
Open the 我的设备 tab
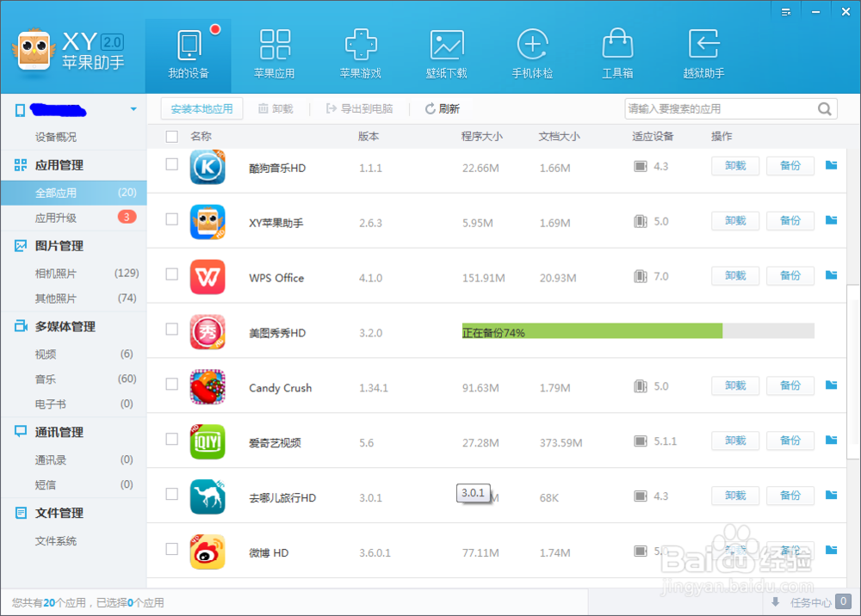(189, 55)
